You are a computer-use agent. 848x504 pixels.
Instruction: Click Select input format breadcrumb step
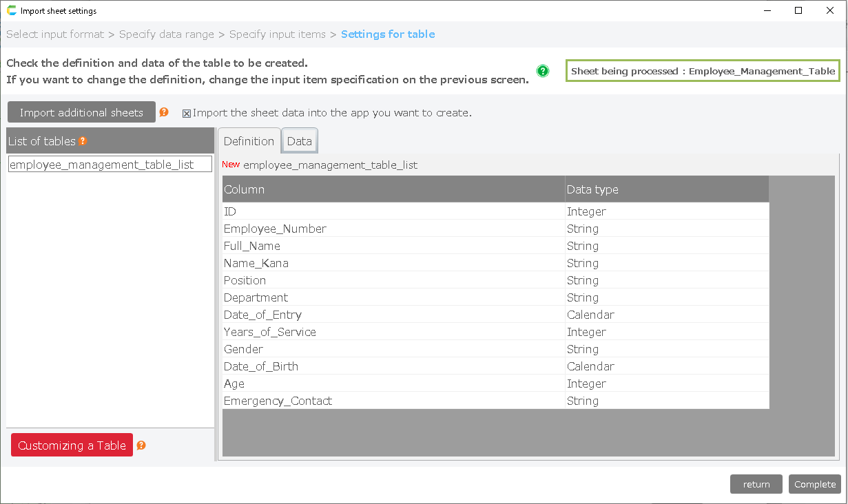click(x=55, y=34)
